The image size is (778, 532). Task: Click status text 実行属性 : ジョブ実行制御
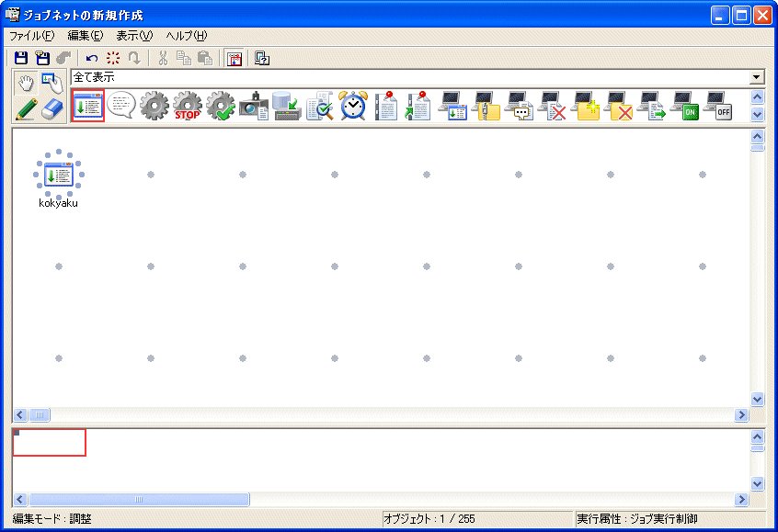pos(637,519)
